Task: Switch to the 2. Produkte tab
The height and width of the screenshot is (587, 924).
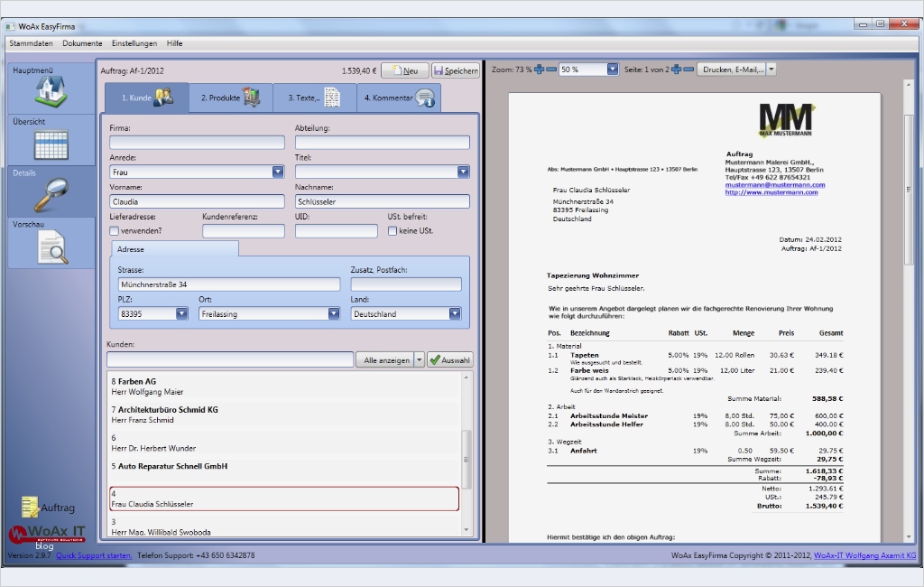Action: tap(230, 98)
